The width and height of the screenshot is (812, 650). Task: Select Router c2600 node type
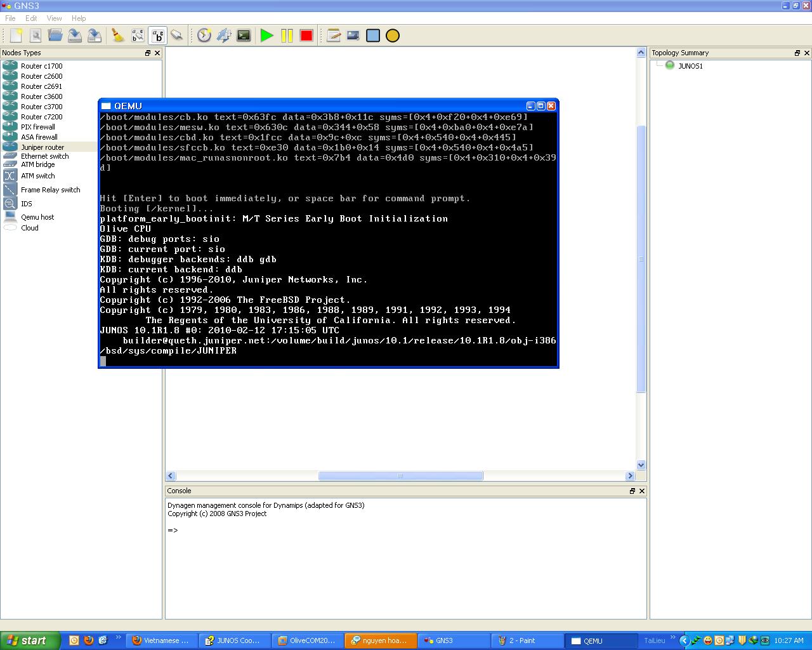(42, 76)
